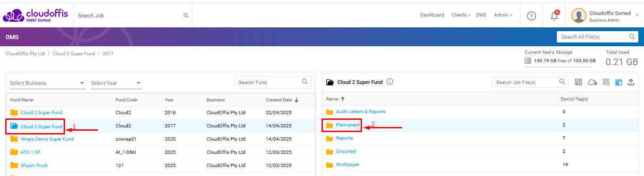Click the storage icon beside 149.79 GB free
Image resolution: width=644 pixels, height=176 pixels.
[528, 61]
